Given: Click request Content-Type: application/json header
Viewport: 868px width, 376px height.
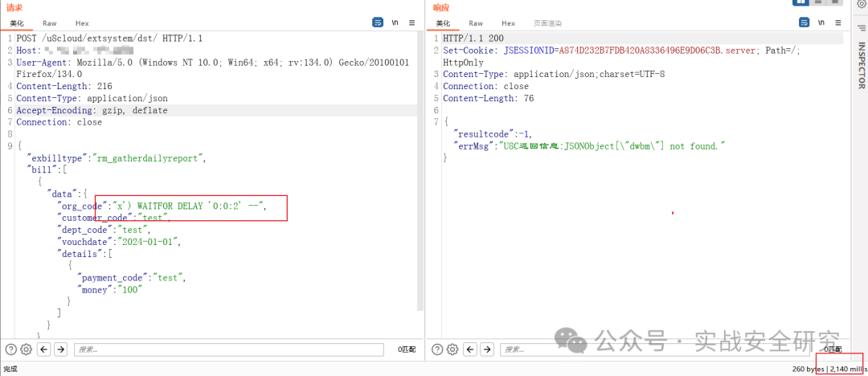Looking at the screenshot, I should [x=92, y=99].
